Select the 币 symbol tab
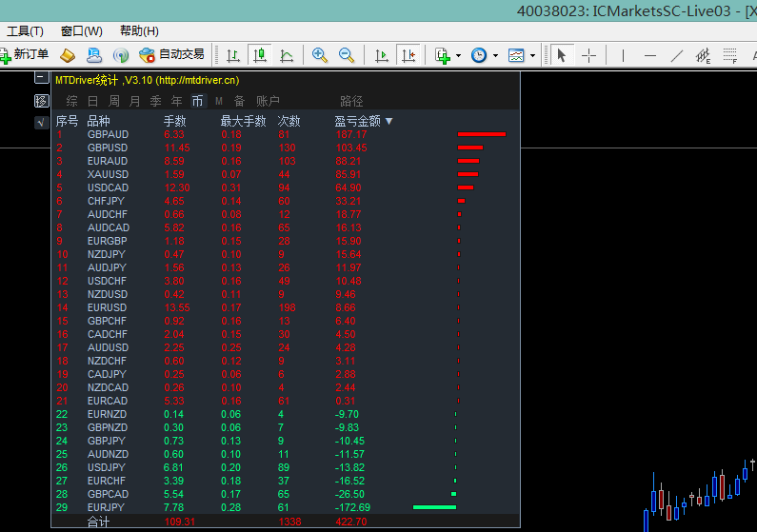The height and width of the screenshot is (532, 757). [x=198, y=101]
